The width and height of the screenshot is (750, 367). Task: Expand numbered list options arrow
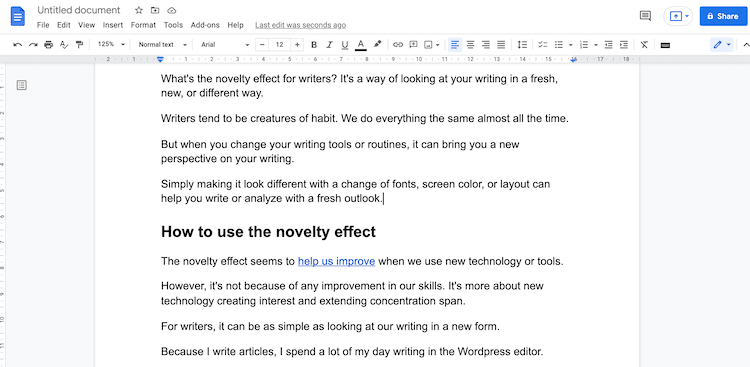(x=596, y=45)
